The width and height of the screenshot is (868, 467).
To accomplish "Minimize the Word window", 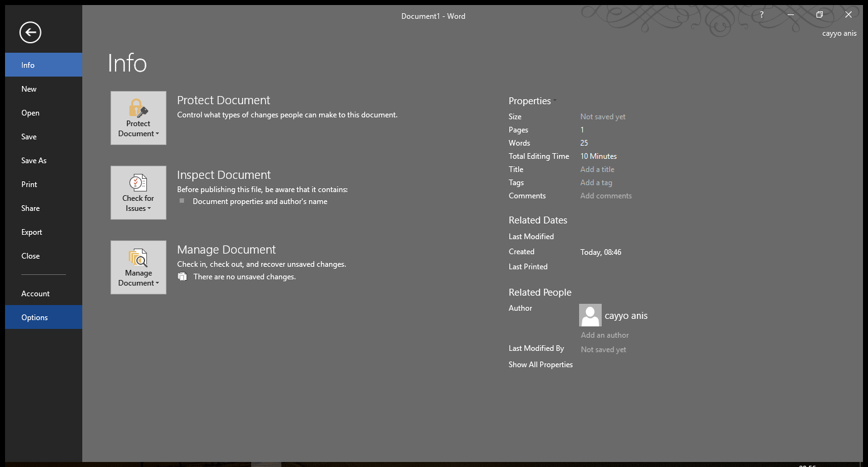I will [791, 15].
